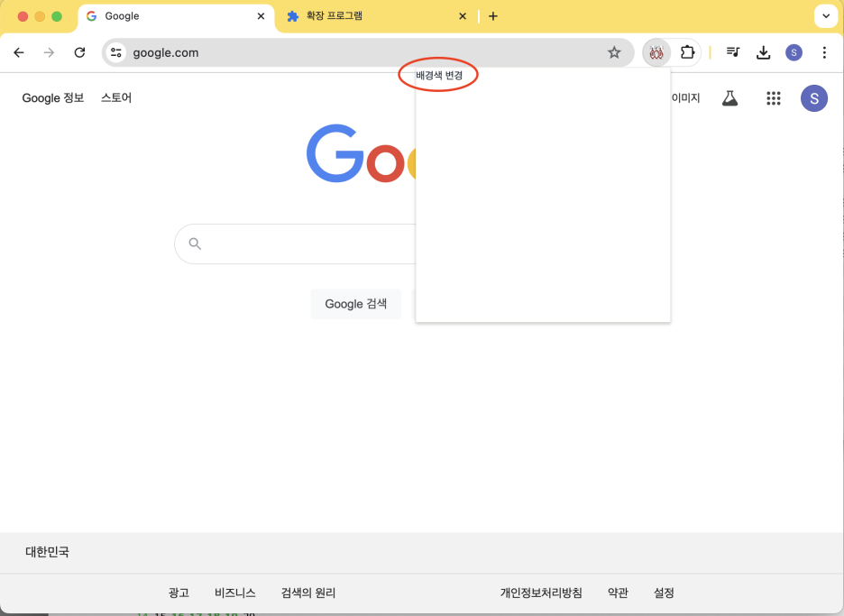This screenshot has width=844, height=616.
Task: Open the 검색의 원리 footer link
Action: [308, 593]
